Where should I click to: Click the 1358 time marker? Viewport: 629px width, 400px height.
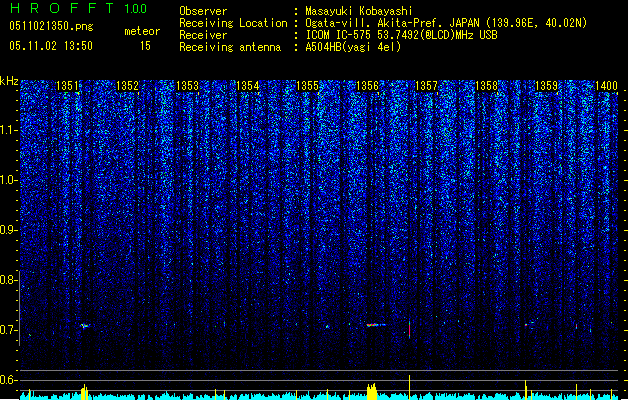[x=486, y=86]
